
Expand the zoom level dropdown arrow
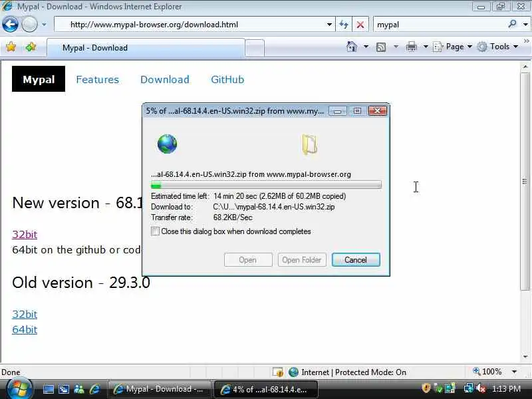point(514,372)
